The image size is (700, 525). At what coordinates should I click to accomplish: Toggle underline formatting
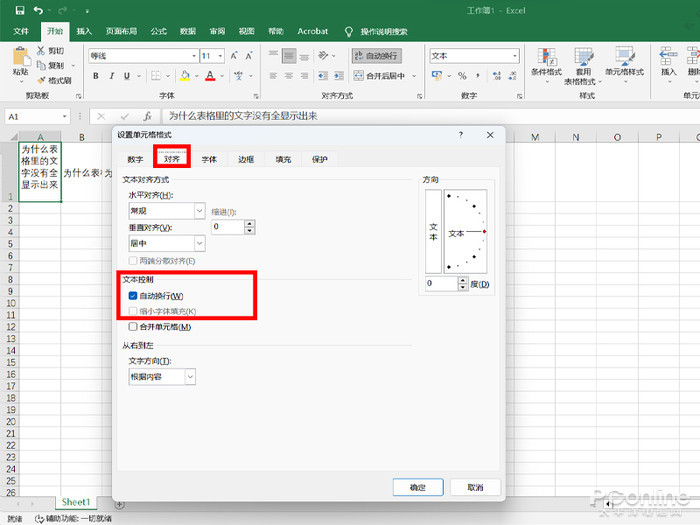coord(127,76)
